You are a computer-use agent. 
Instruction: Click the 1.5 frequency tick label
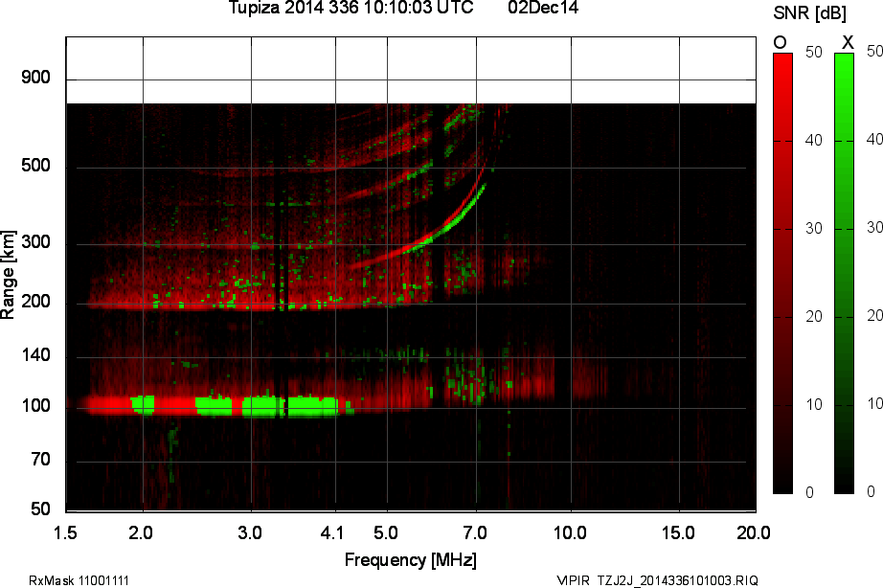[x=66, y=531]
